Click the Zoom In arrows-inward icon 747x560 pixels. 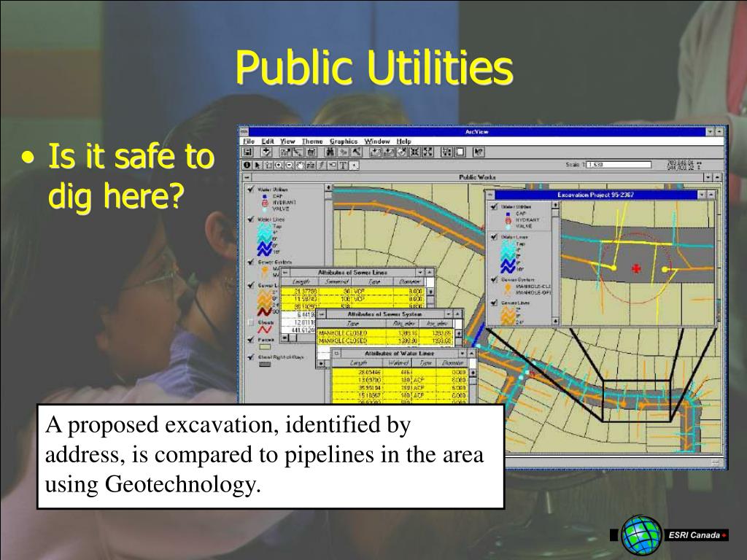click(x=414, y=152)
